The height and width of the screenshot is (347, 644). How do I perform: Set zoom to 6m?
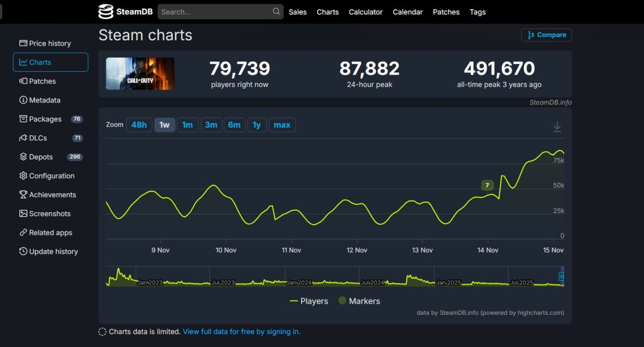point(235,125)
